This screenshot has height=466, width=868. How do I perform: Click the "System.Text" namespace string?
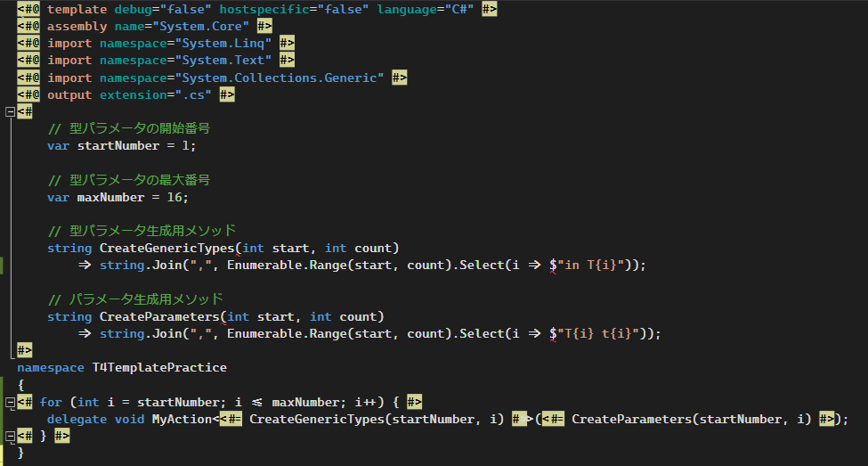point(223,60)
